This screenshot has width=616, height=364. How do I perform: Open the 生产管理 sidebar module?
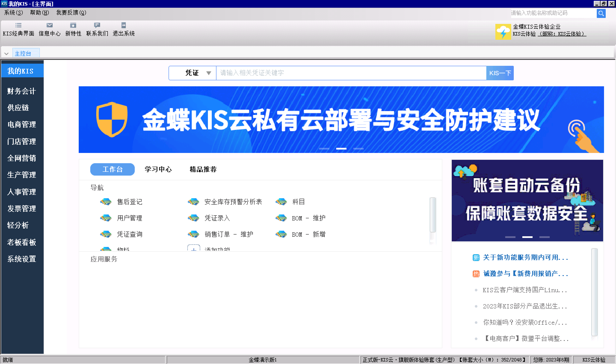point(22,175)
